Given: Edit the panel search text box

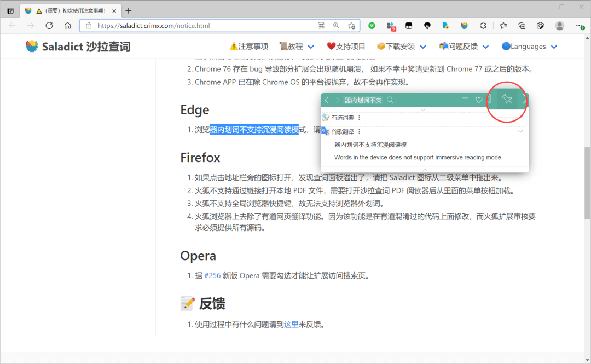Looking at the screenshot, I should (x=363, y=100).
